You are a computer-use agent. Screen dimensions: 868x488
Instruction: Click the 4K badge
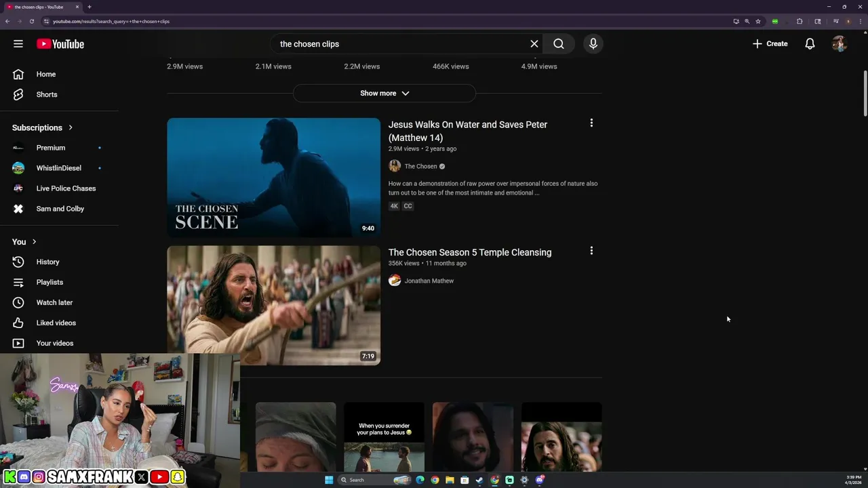[394, 206]
